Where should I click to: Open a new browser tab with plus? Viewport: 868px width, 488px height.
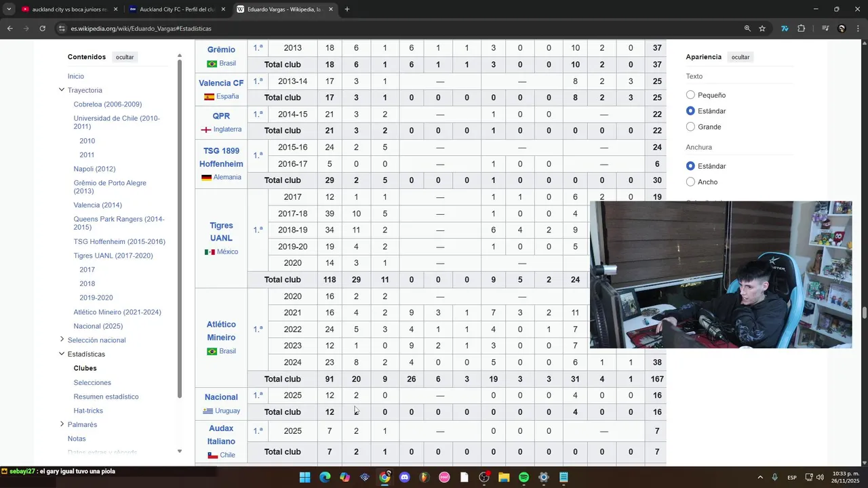click(347, 9)
